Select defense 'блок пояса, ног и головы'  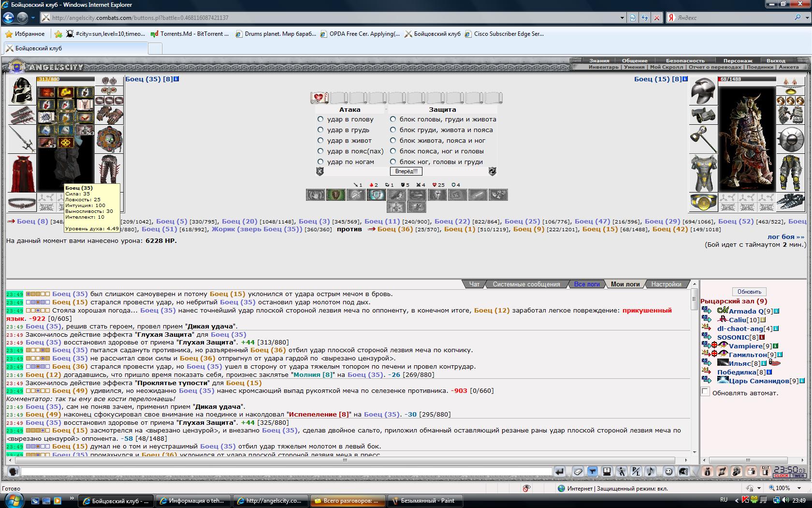point(393,151)
